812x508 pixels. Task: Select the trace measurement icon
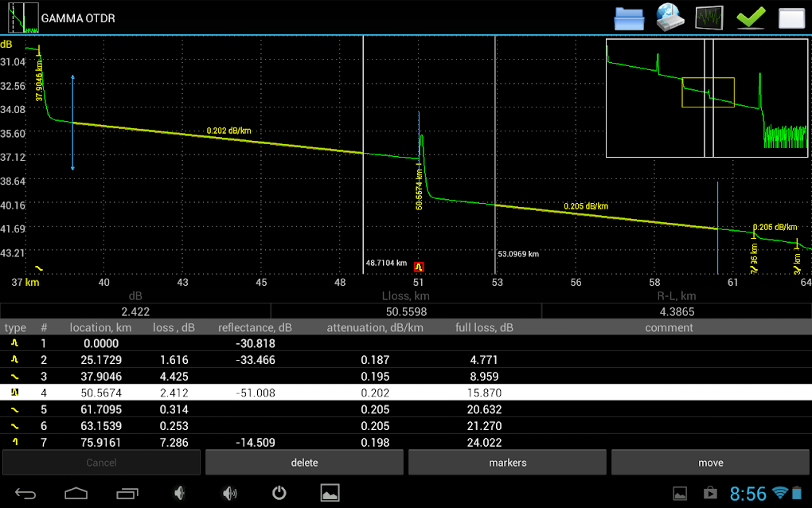[709, 18]
